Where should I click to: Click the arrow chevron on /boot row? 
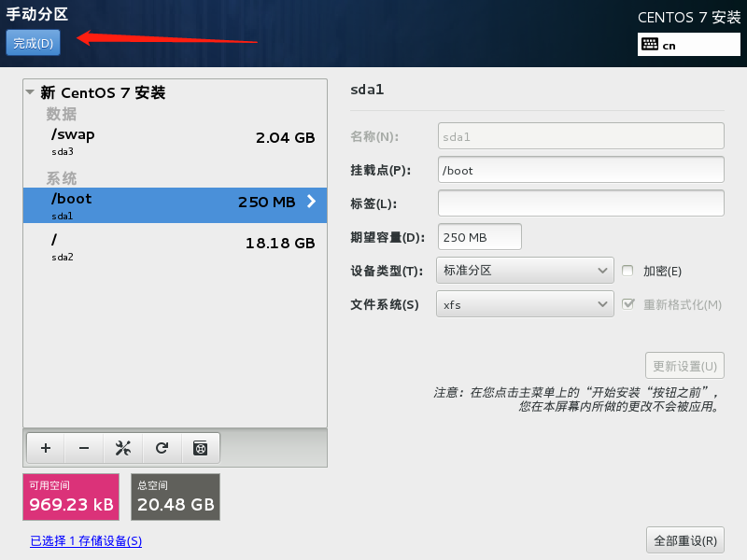311,202
